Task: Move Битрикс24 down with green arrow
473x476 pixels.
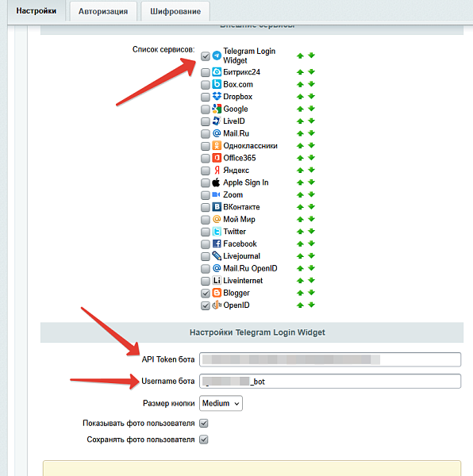Action: pos(311,71)
